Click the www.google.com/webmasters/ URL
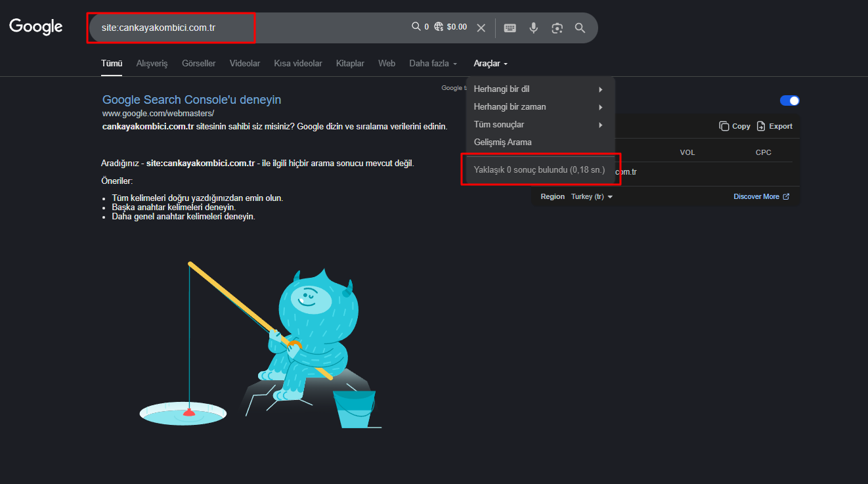Viewport: 868px width, 484px height. 158,114
